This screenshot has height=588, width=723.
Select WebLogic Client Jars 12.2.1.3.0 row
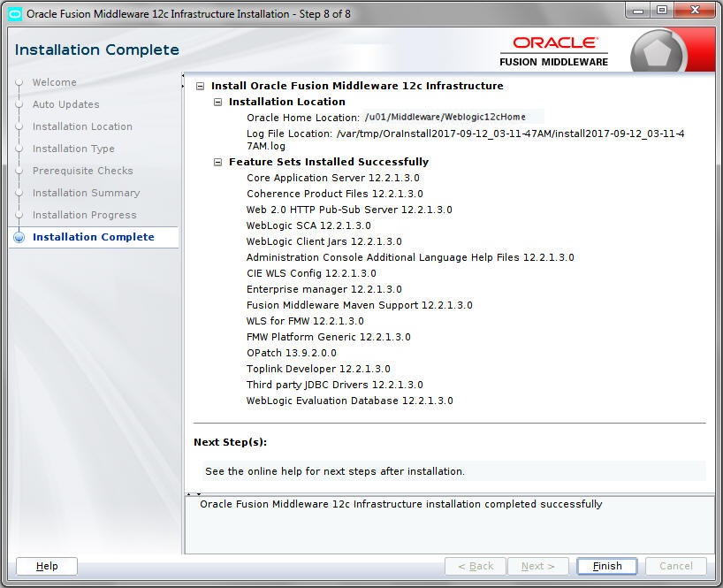click(x=324, y=241)
